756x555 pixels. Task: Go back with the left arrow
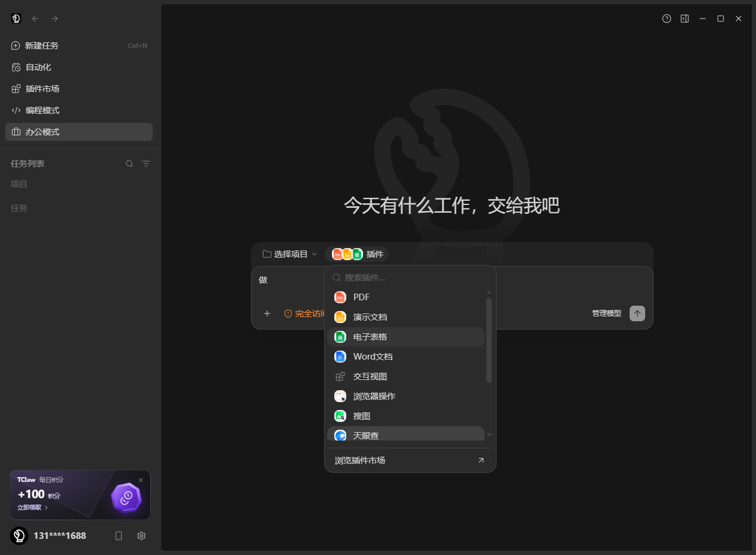pos(35,19)
